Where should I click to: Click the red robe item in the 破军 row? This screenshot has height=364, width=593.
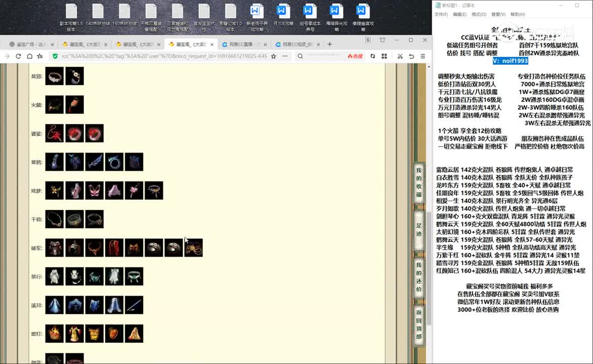pyautogui.click(x=114, y=248)
